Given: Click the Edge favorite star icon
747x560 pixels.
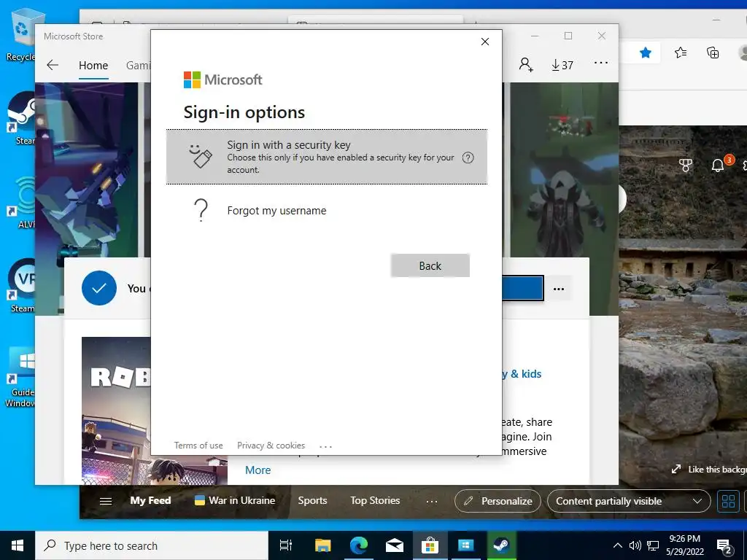Looking at the screenshot, I should 646,52.
